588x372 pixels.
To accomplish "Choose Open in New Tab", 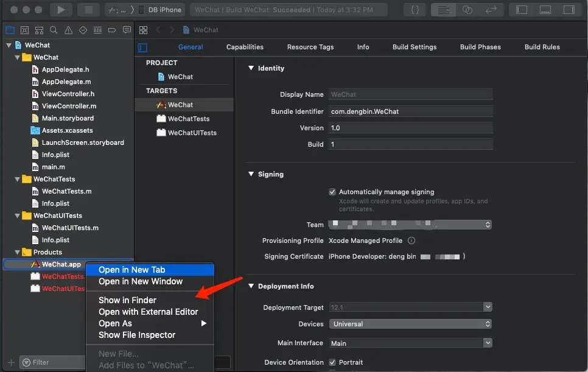I will (150, 270).
